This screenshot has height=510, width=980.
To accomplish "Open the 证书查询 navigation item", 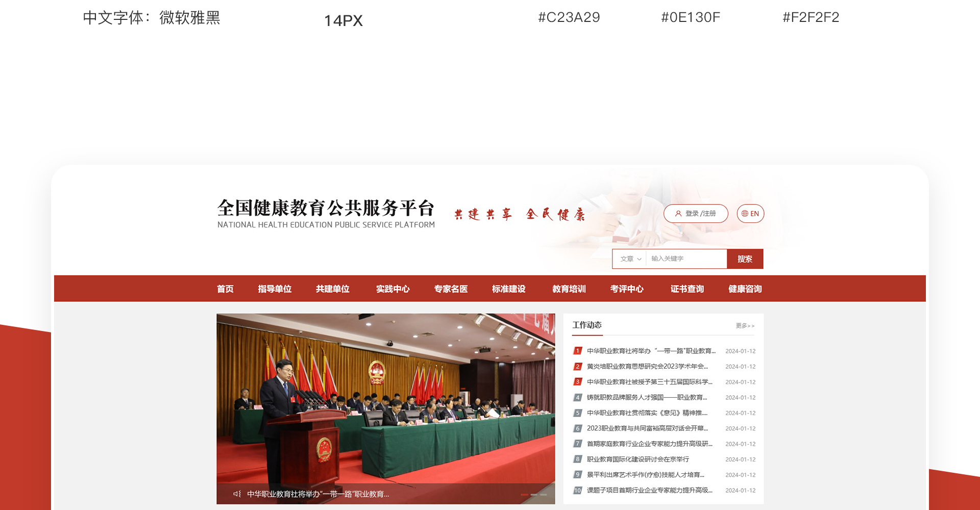I will pos(687,289).
